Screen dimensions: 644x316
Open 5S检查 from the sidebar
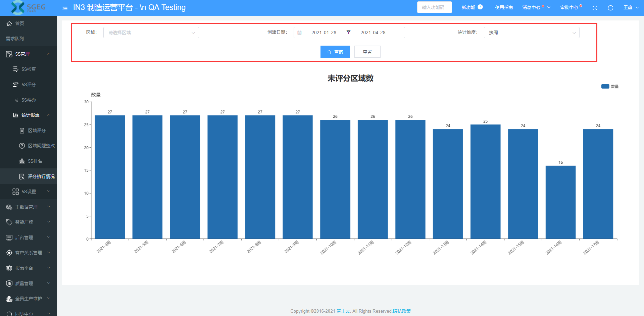tap(29, 69)
